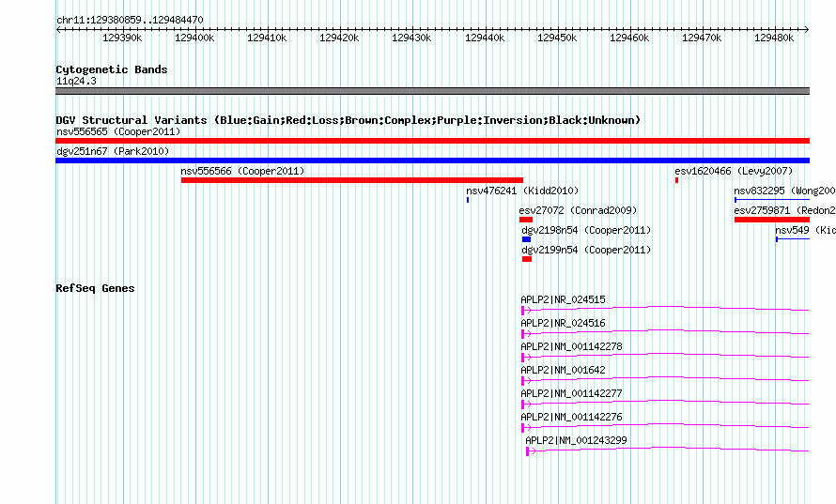
Task: Click the APLP2|NM_001142277 transcript label
Action: 571,393
